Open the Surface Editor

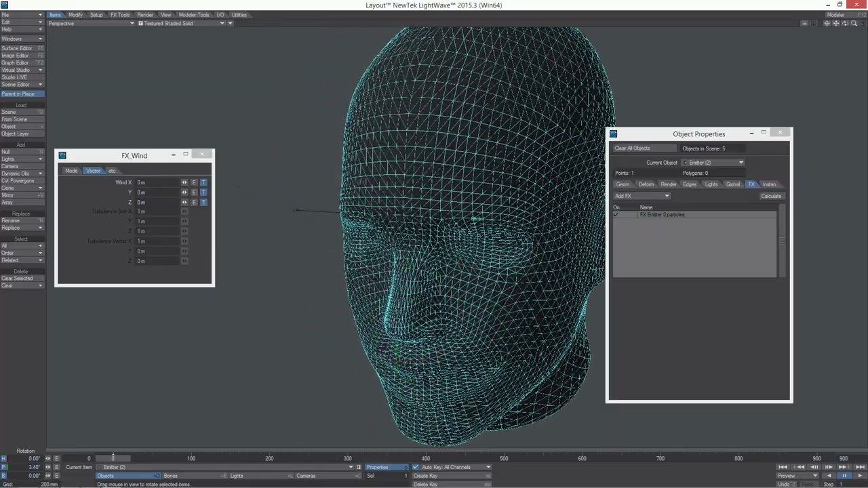tap(22, 48)
